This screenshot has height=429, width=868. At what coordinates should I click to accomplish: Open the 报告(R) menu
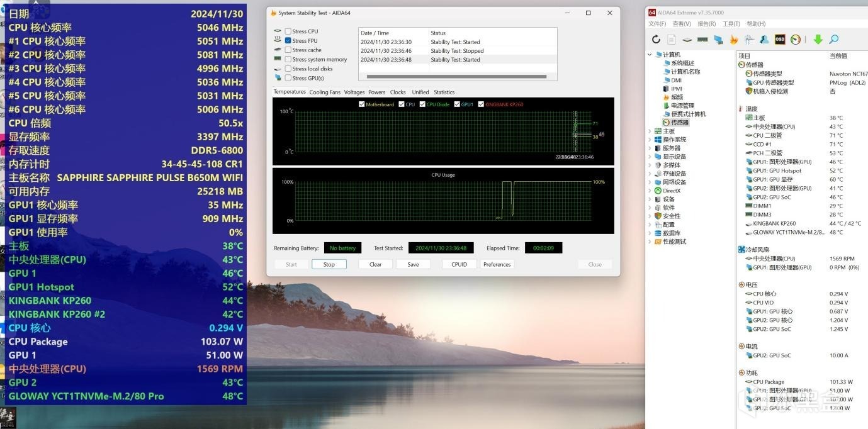706,24
